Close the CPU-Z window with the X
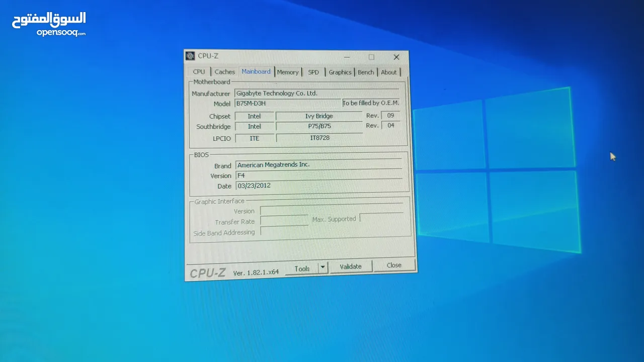Screen dimensions: 644x362 click(x=396, y=57)
